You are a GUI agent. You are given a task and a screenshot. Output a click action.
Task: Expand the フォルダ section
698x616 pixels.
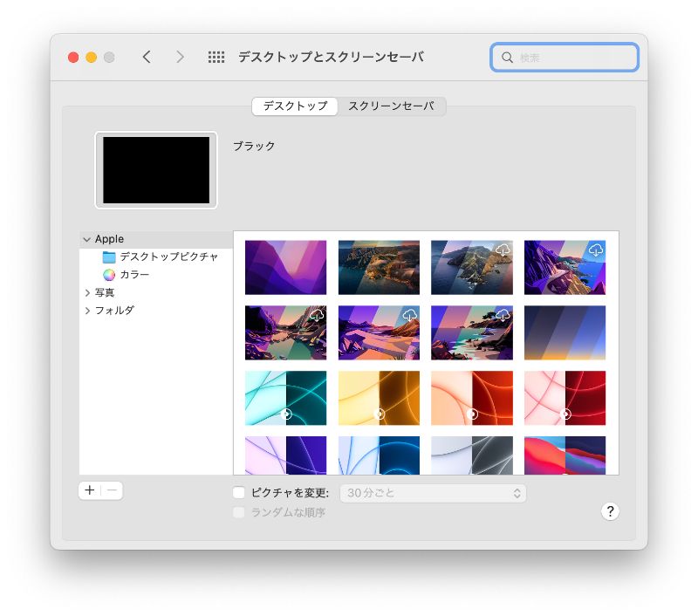pos(87,311)
